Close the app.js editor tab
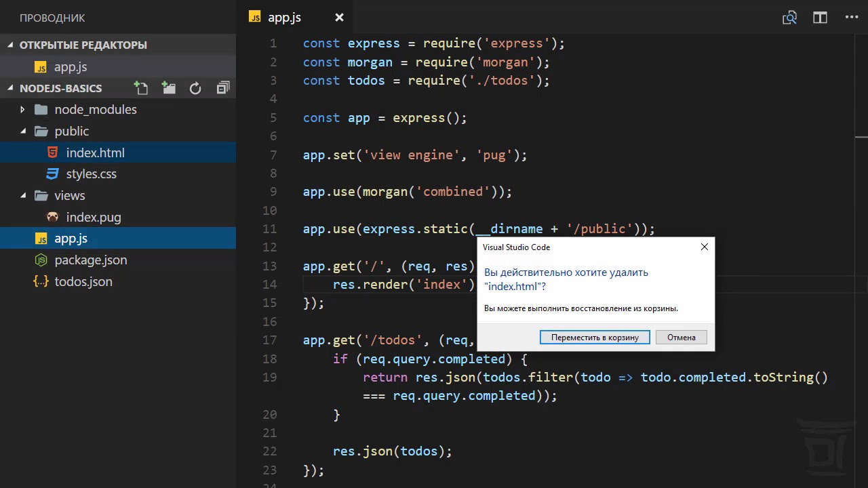Viewport: 868px width, 488px height. point(339,18)
